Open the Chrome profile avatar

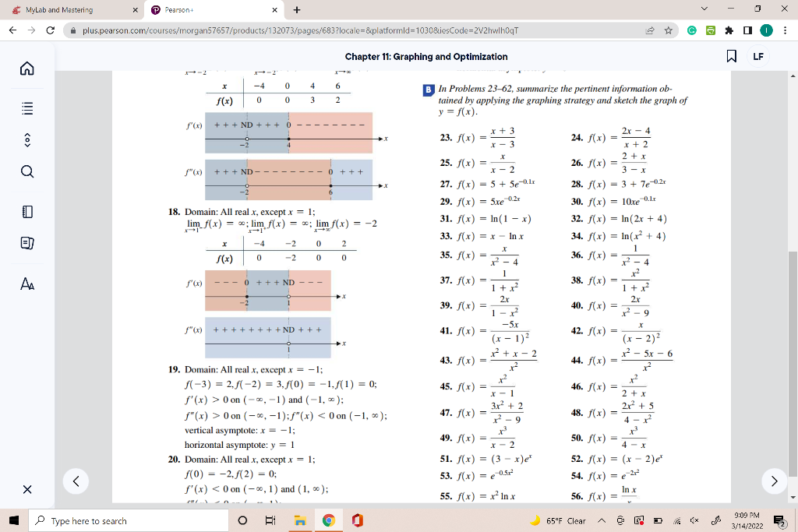[766, 30]
